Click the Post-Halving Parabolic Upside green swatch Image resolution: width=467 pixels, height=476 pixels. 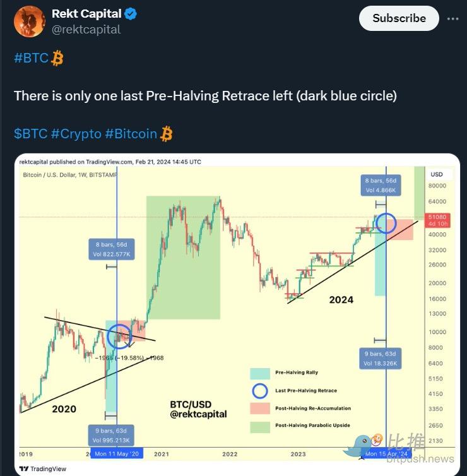pyautogui.click(x=260, y=427)
